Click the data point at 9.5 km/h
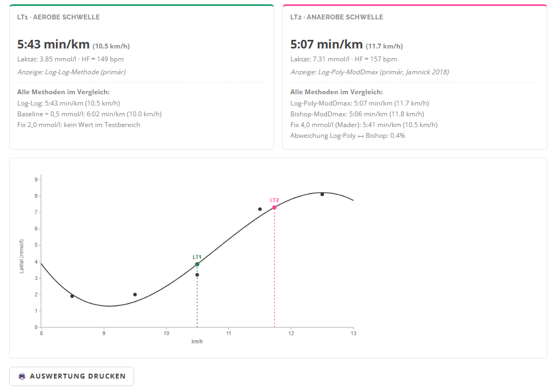This screenshot has width=556, height=392. click(x=135, y=295)
